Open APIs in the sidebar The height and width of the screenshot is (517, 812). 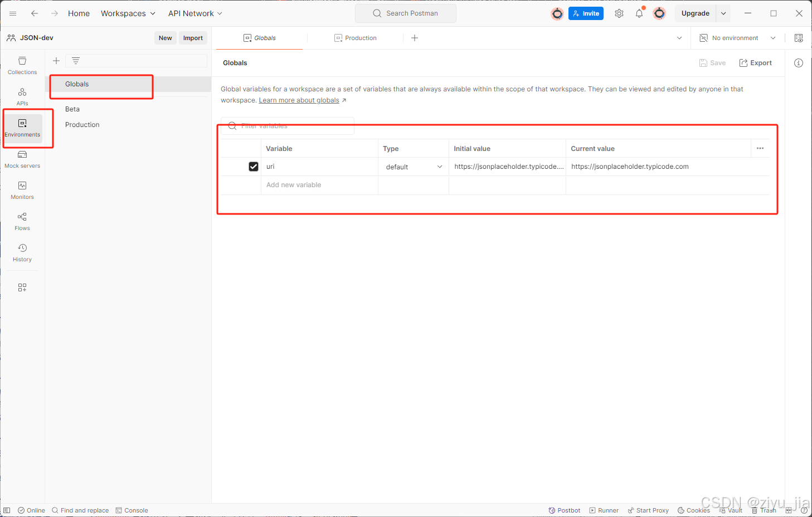click(x=22, y=96)
